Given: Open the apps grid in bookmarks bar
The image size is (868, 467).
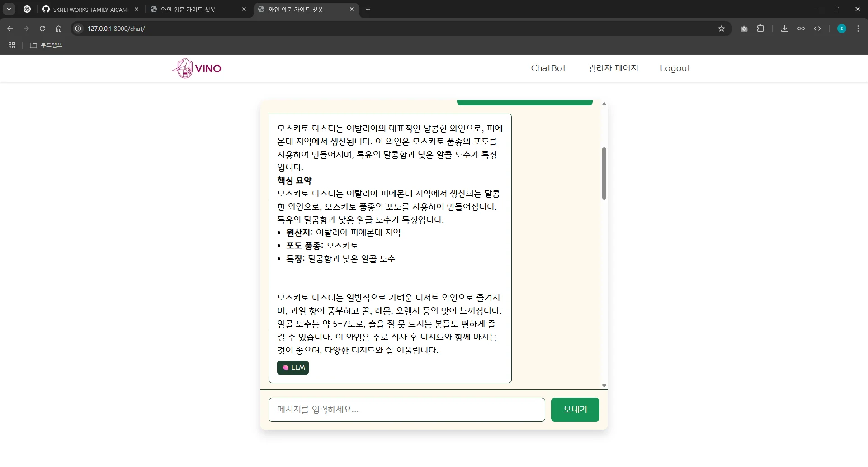Looking at the screenshot, I should (12, 45).
